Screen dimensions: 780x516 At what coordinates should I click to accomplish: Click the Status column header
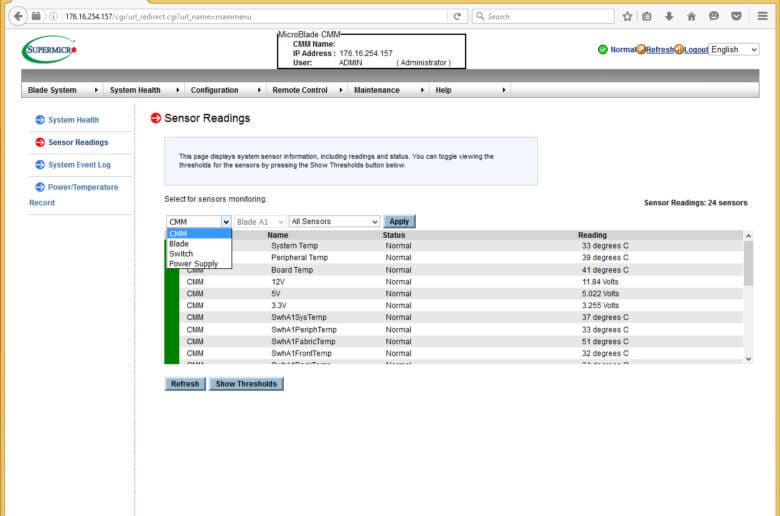[393, 235]
